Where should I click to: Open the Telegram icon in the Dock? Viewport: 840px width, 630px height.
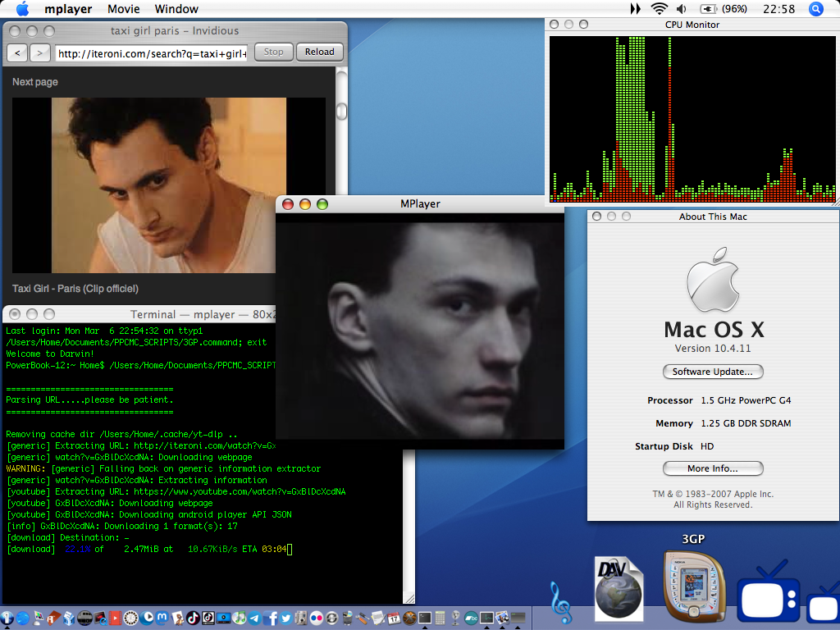[x=254, y=619]
